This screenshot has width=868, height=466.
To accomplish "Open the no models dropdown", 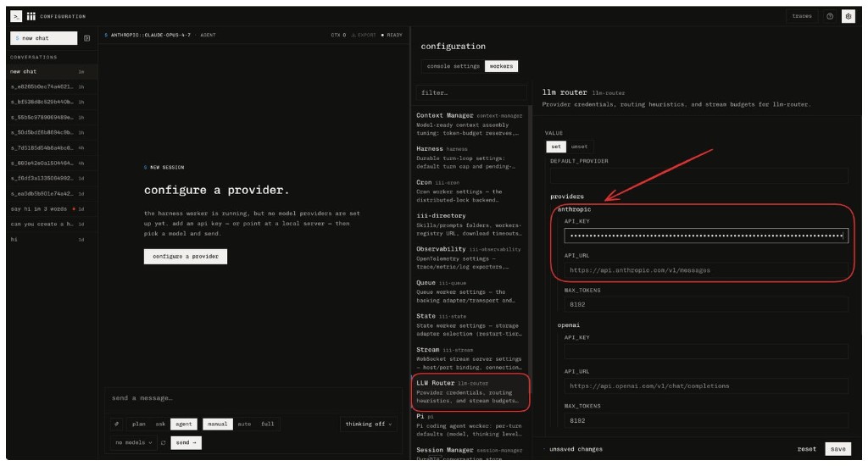I will pos(133,443).
